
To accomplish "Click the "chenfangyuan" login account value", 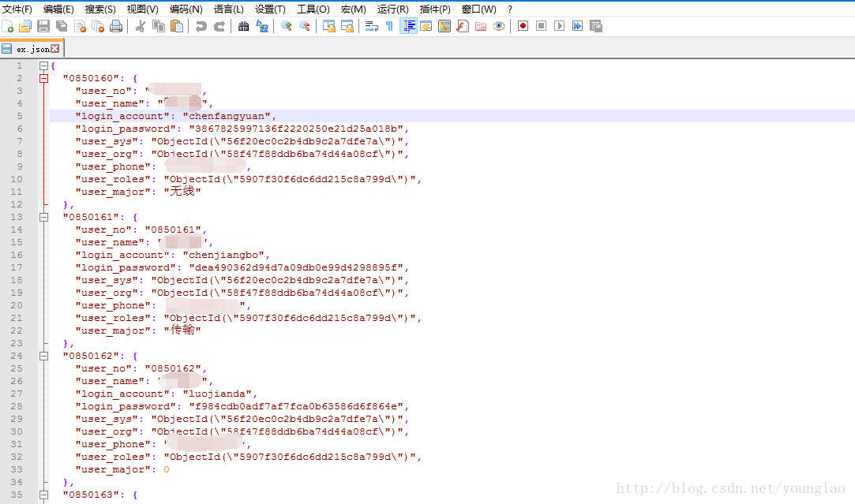I will click(227, 116).
